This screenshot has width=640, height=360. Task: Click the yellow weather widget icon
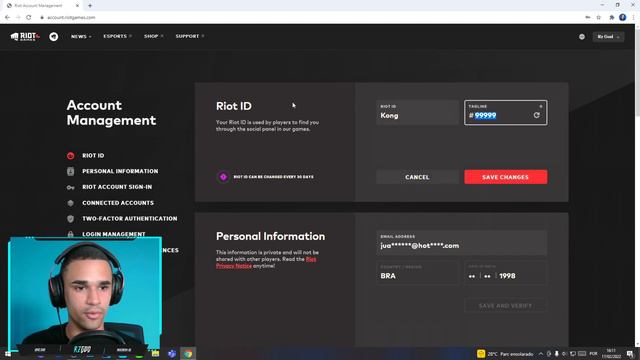tap(481, 354)
